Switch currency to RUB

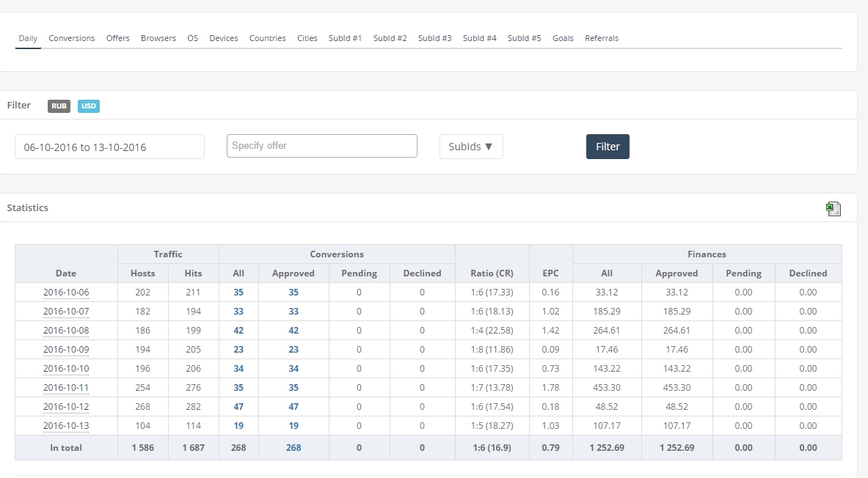coord(59,106)
